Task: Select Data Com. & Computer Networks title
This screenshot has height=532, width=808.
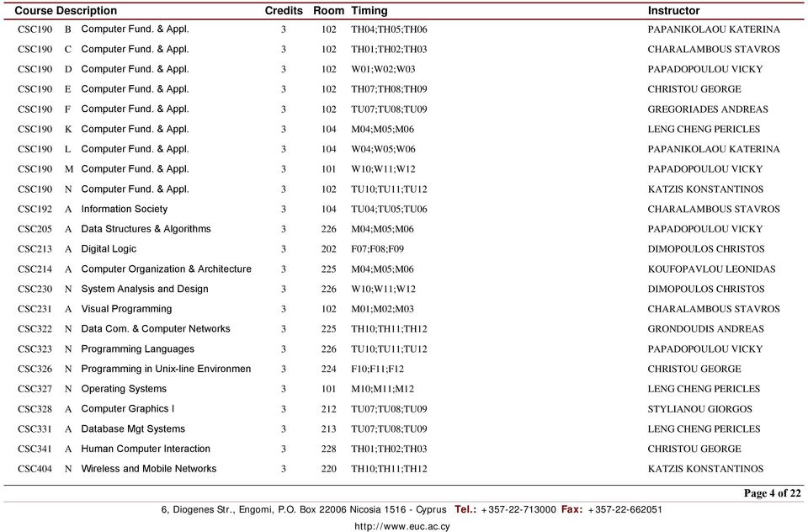Action: point(156,329)
